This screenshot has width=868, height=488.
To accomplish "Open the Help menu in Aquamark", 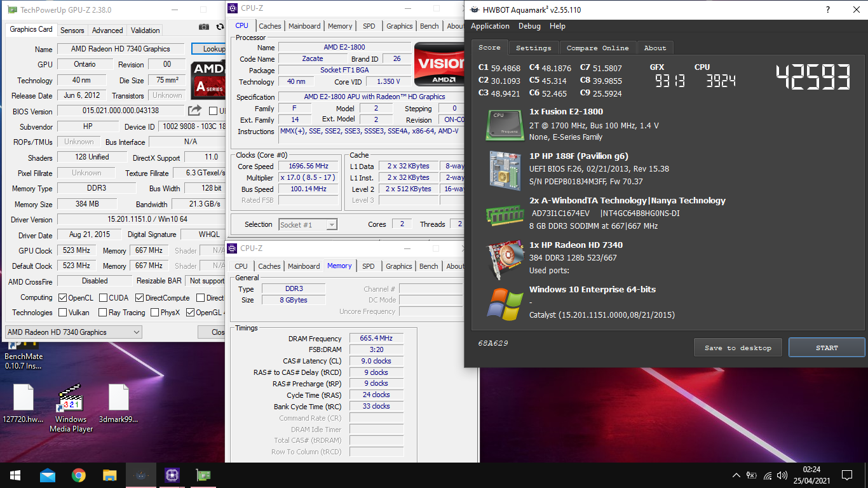I will pyautogui.click(x=557, y=26).
